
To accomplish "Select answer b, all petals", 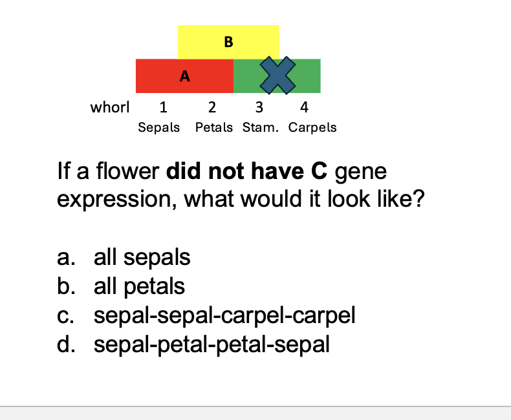I will coord(139,286).
